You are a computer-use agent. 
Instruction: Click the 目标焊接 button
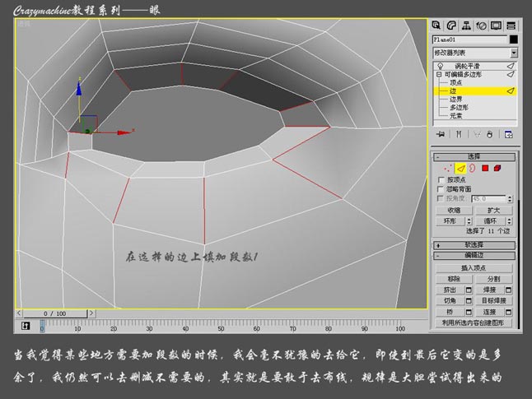coord(493,301)
